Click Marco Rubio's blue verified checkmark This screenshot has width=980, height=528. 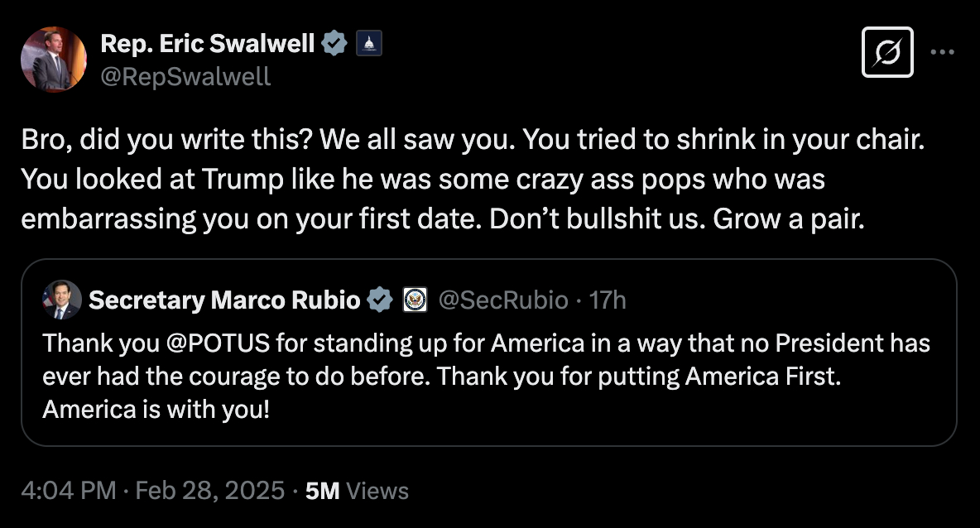380,300
